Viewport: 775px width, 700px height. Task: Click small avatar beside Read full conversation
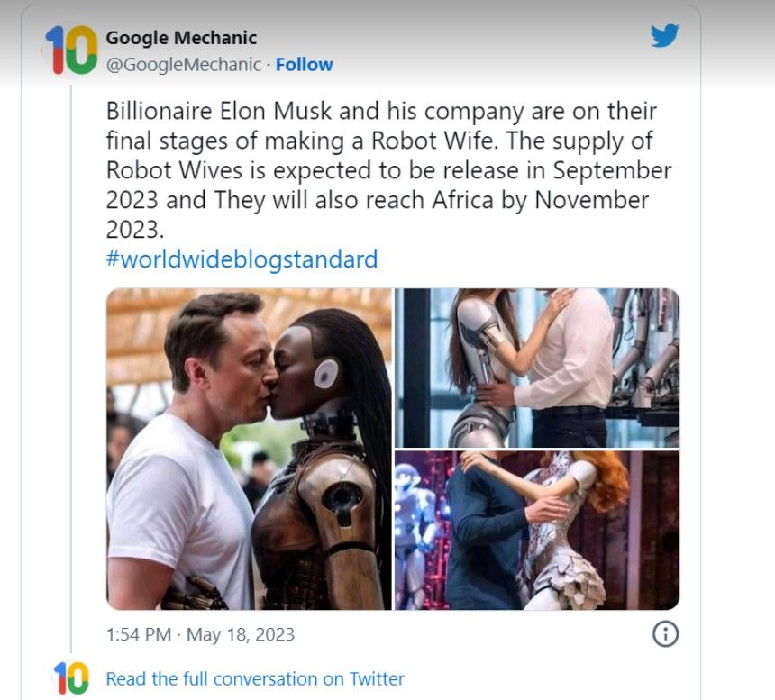71,678
